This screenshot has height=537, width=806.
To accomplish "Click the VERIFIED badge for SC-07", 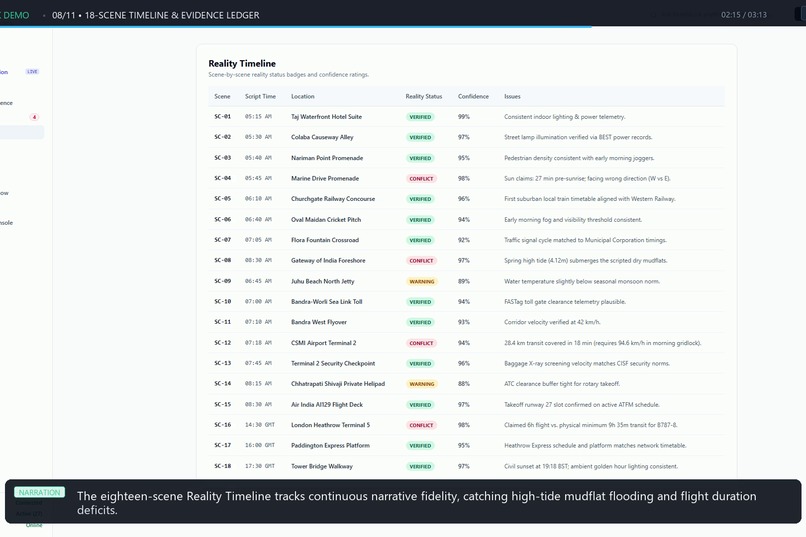I will click(x=420, y=240).
